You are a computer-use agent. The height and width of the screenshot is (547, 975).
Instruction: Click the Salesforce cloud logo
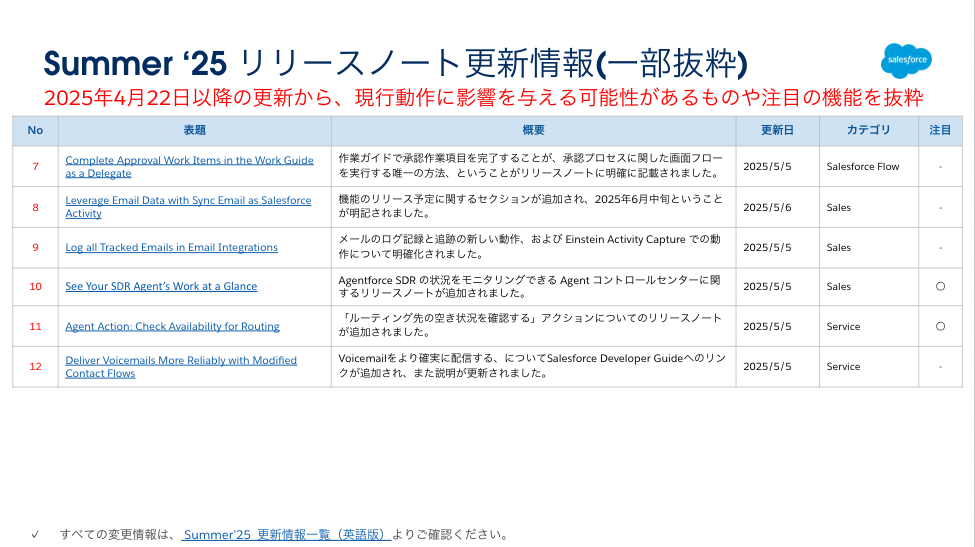[906, 60]
